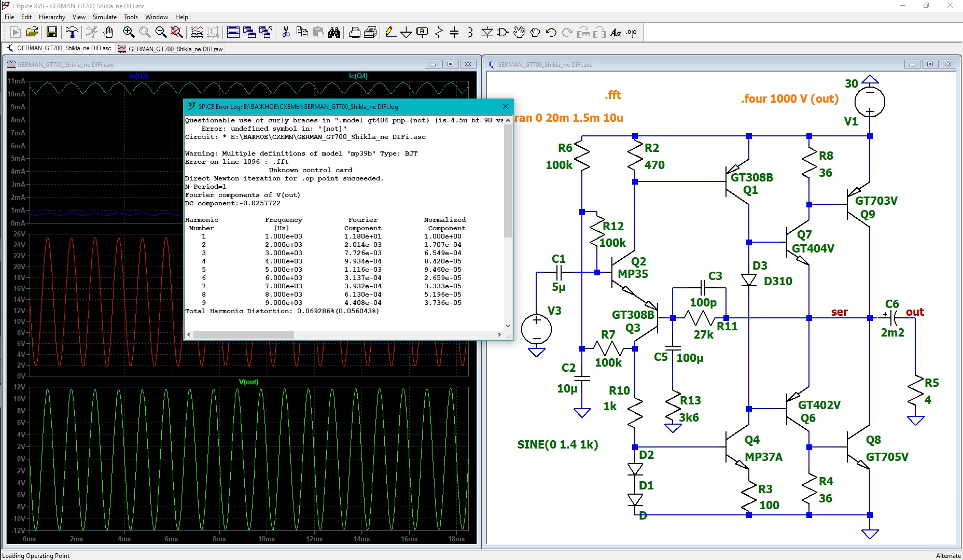Select the Capacitor component tool

(454, 32)
